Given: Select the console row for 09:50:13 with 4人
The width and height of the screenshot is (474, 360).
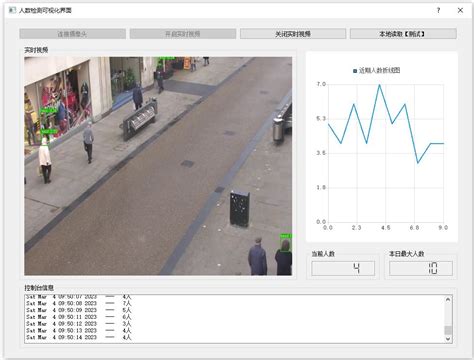Looking at the screenshot, I should click(79, 330).
